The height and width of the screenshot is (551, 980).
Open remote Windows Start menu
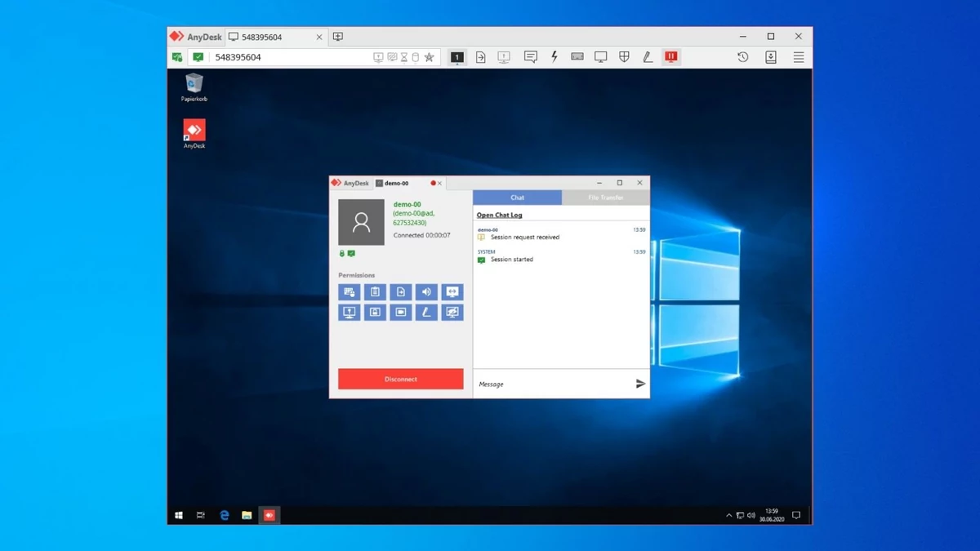(x=179, y=515)
